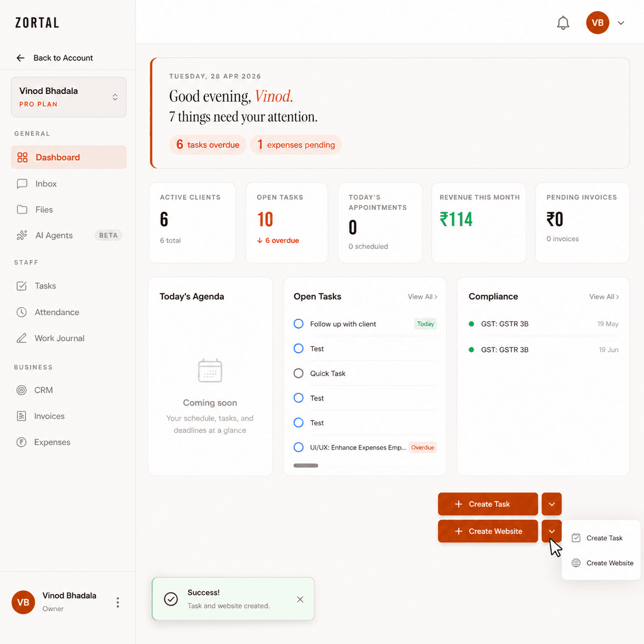
Task: Click the Dashboard grid icon
Action: coord(22,157)
